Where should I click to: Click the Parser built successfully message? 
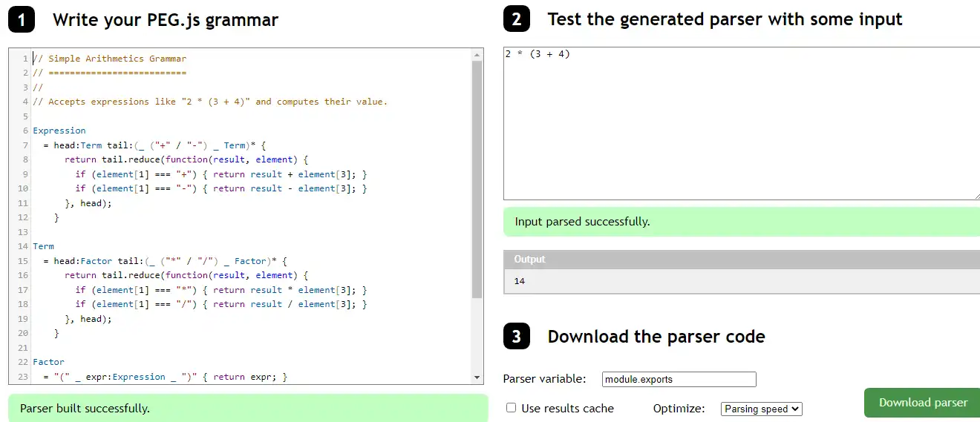tap(85, 409)
